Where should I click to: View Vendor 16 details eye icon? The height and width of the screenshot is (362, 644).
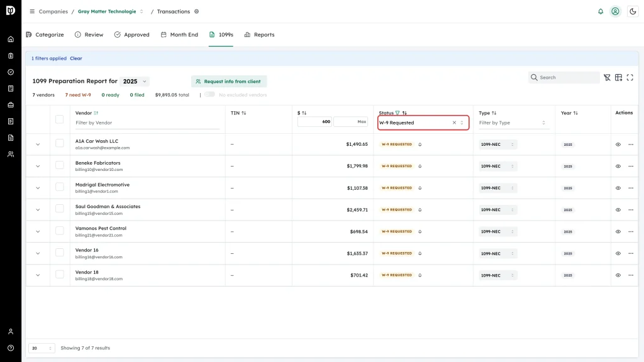618,254
